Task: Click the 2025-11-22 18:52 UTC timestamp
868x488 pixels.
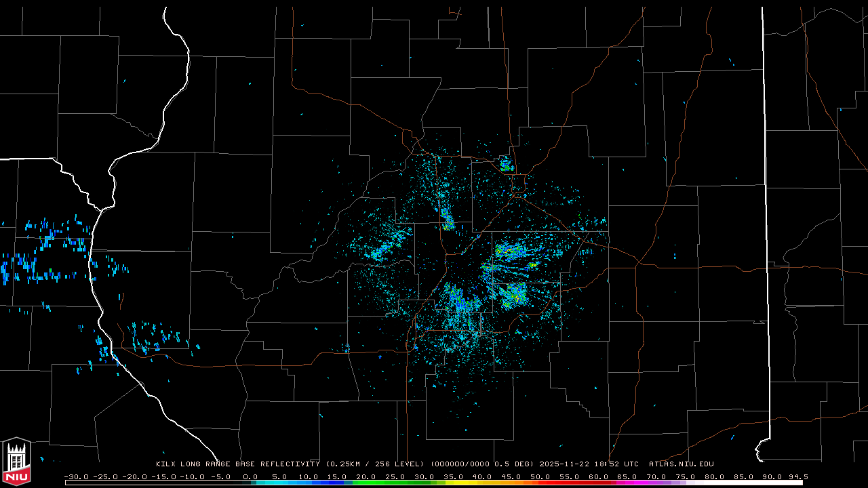Action: [589, 464]
